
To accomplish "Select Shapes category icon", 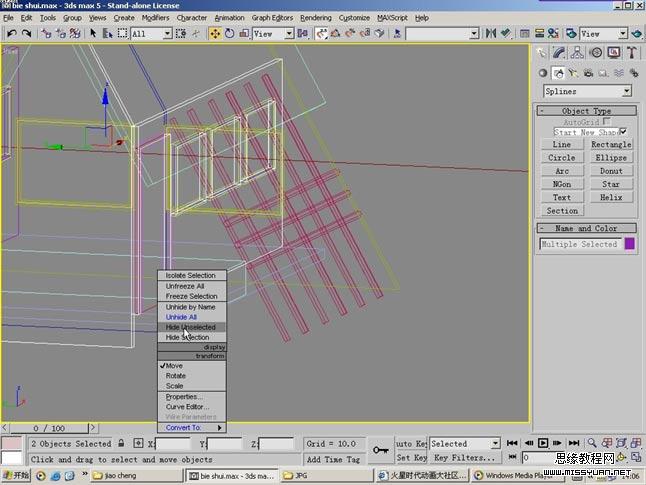I will [x=558, y=73].
